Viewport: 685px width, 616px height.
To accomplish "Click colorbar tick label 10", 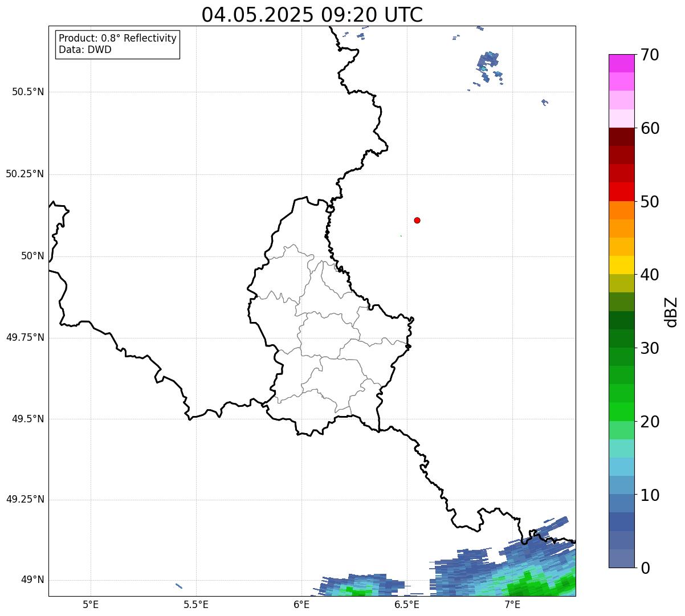I will click(x=650, y=495).
